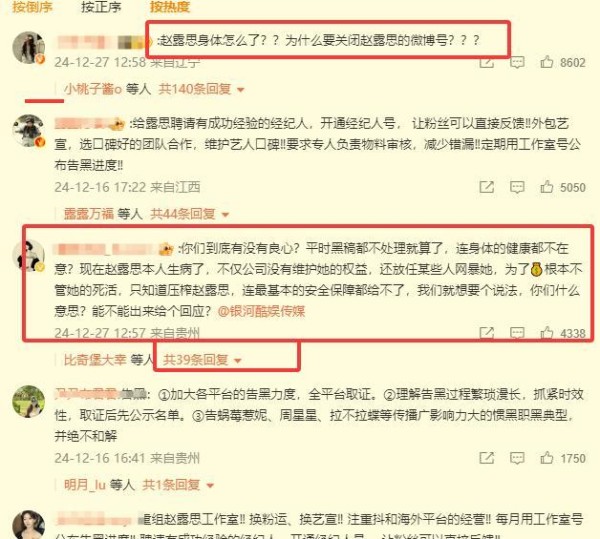Share the comment posted 24-12-27 12:58
Viewport: 600px width, 539px height.
click(486, 62)
